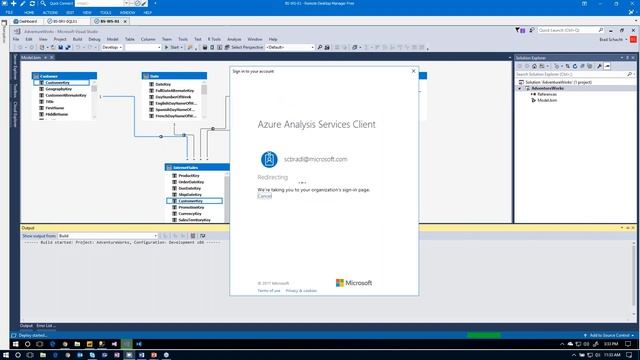Click the Add to Source Control status item
The image size is (640, 360).
click(609, 336)
